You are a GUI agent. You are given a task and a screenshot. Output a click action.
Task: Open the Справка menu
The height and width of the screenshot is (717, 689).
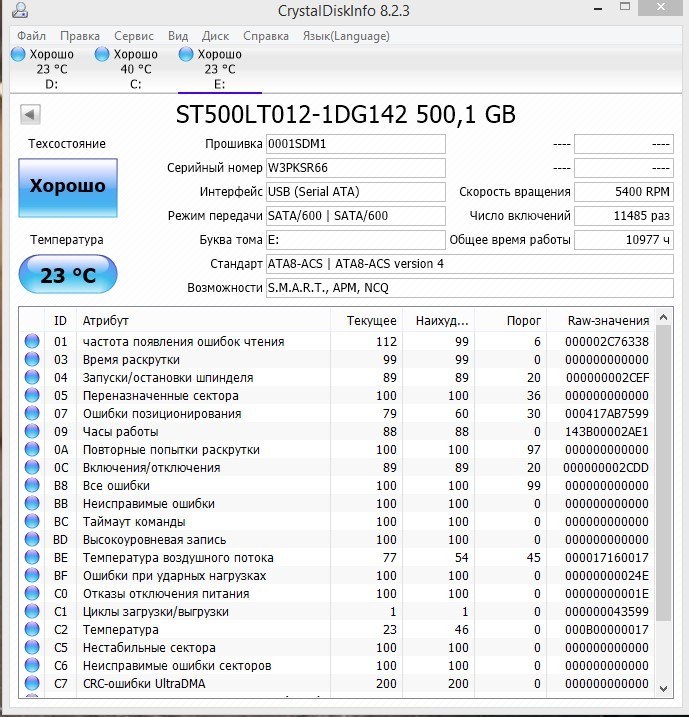coord(266,36)
